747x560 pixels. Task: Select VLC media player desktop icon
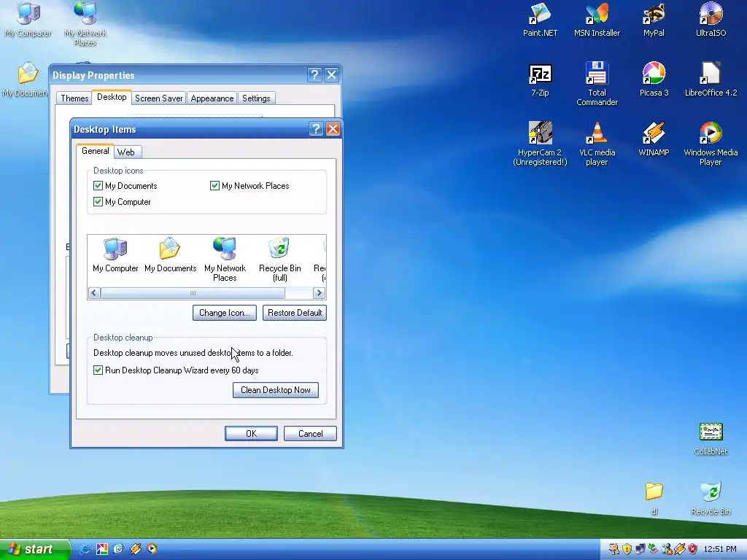pos(597,144)
